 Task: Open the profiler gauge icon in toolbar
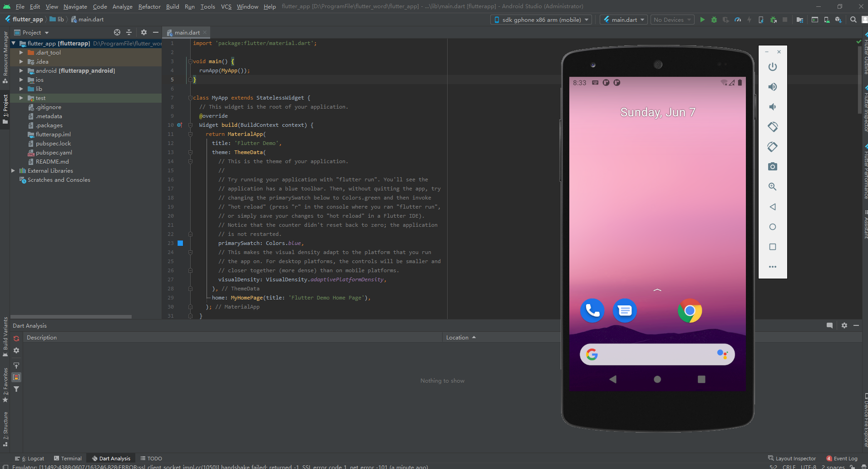738,20
